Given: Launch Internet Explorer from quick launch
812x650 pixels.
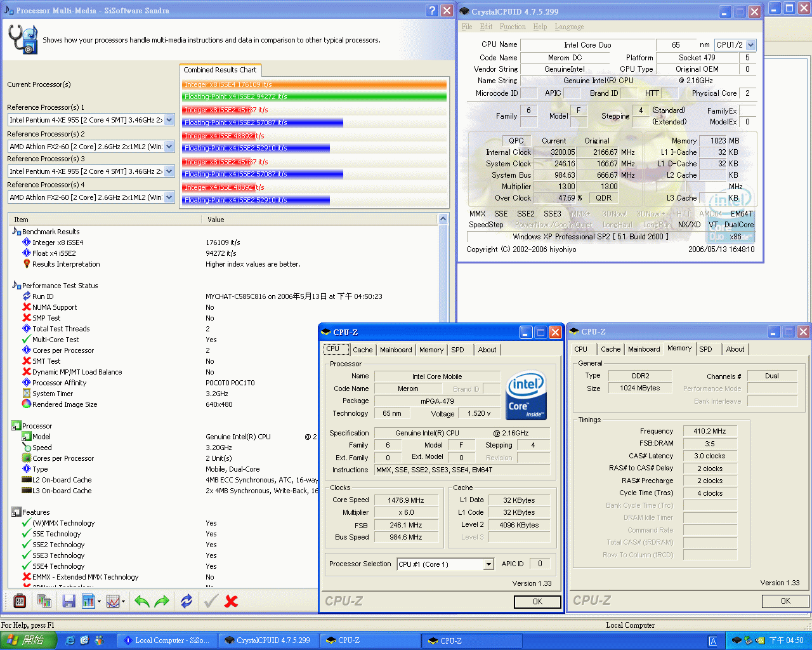Looking at the screenshot, I should tap(70, 640).
